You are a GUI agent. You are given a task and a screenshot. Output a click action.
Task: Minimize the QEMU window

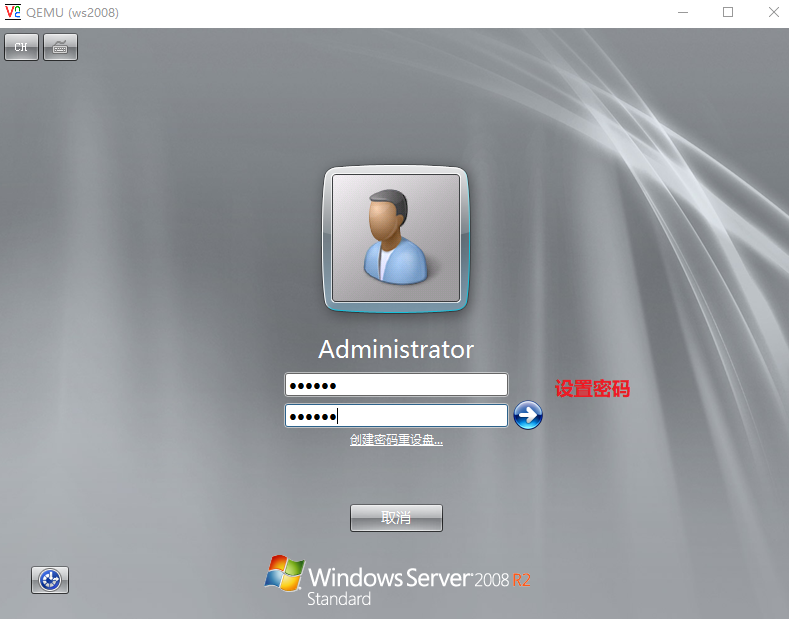683,13
